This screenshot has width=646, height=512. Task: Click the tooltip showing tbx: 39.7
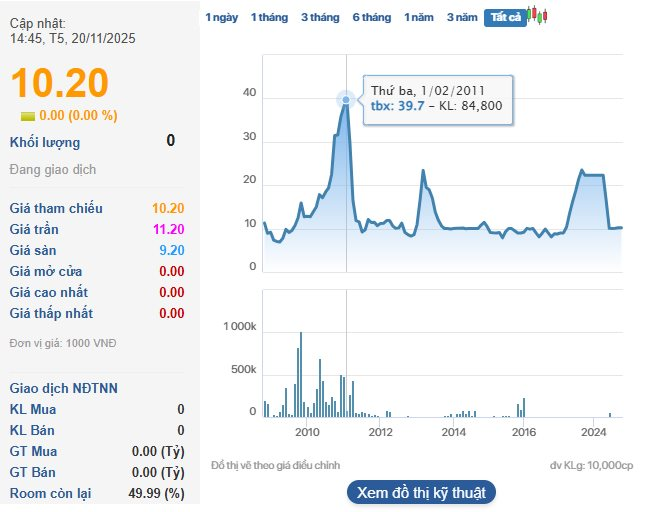pos(436,99)
